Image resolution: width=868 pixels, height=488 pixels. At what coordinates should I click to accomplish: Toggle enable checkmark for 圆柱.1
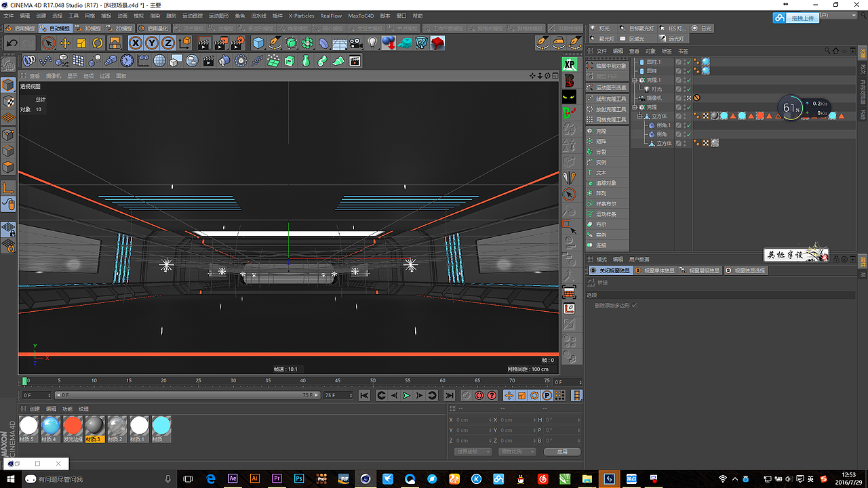point(688,62)
